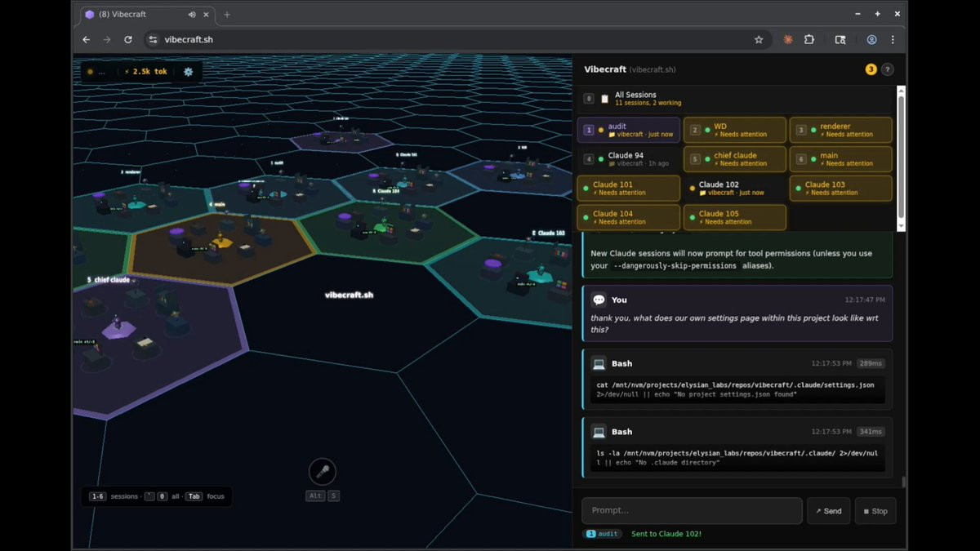Screen dimensions: 980x551
Task: Click the Sent to Claude 102! status text
Action: [666, 534]
